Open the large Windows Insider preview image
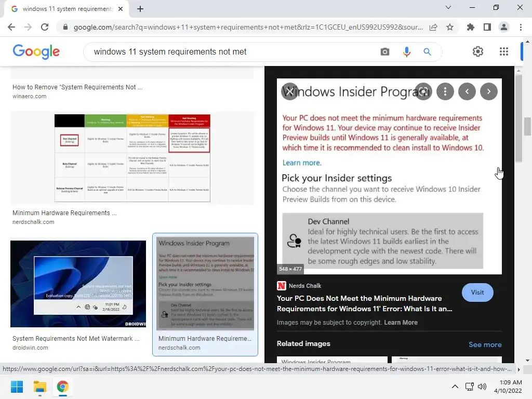 tap(389, 177)
